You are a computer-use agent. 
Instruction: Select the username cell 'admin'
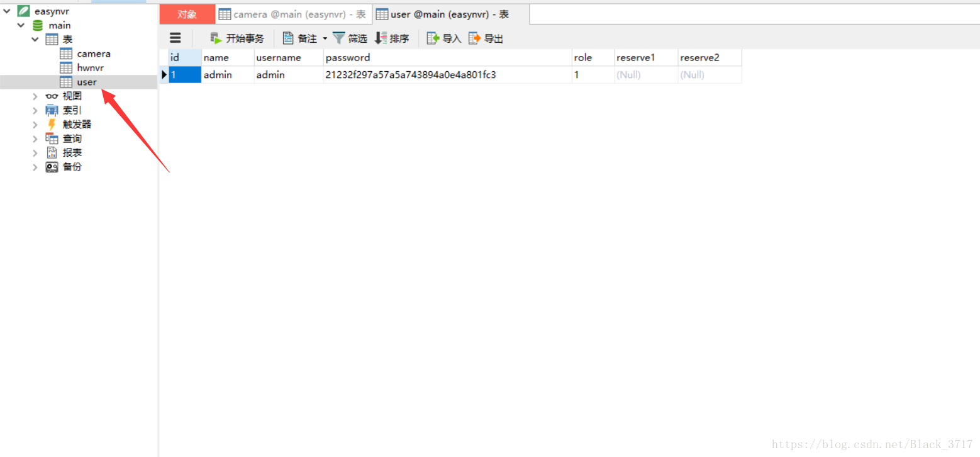(x=289, y=75)
